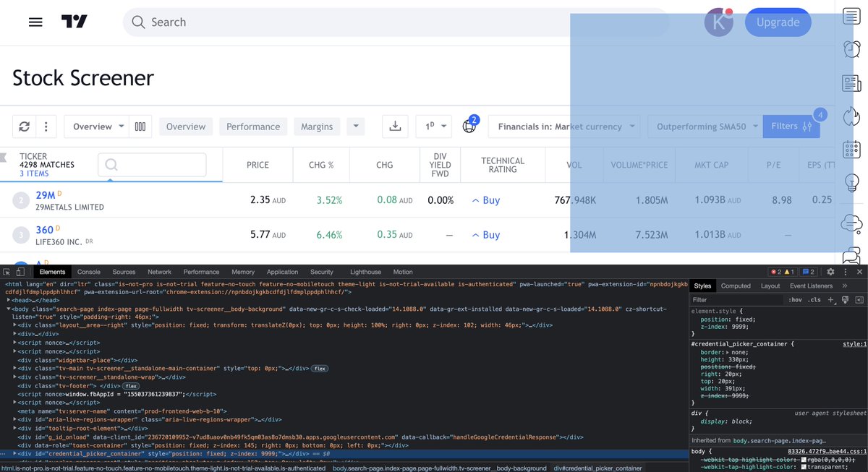
Task: Export screener results with download icon
Action: 395,126
